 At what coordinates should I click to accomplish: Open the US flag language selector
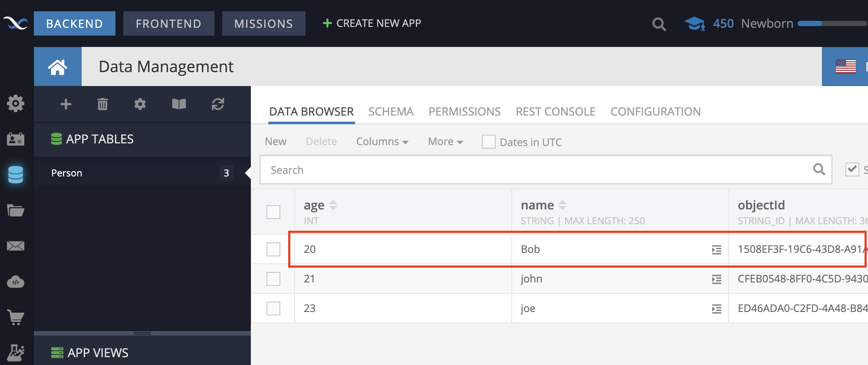(x=846, y=66)
